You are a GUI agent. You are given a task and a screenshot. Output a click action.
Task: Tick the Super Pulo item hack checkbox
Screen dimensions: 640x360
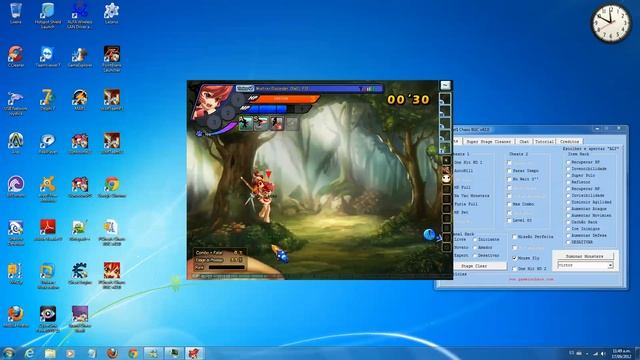568,176
